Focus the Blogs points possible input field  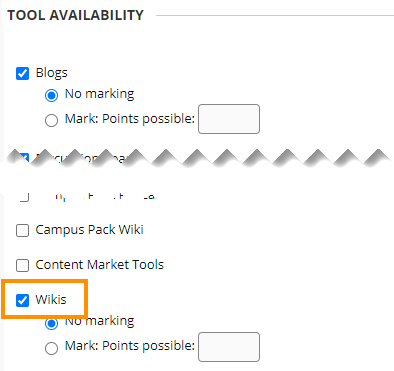pos(229,119)
